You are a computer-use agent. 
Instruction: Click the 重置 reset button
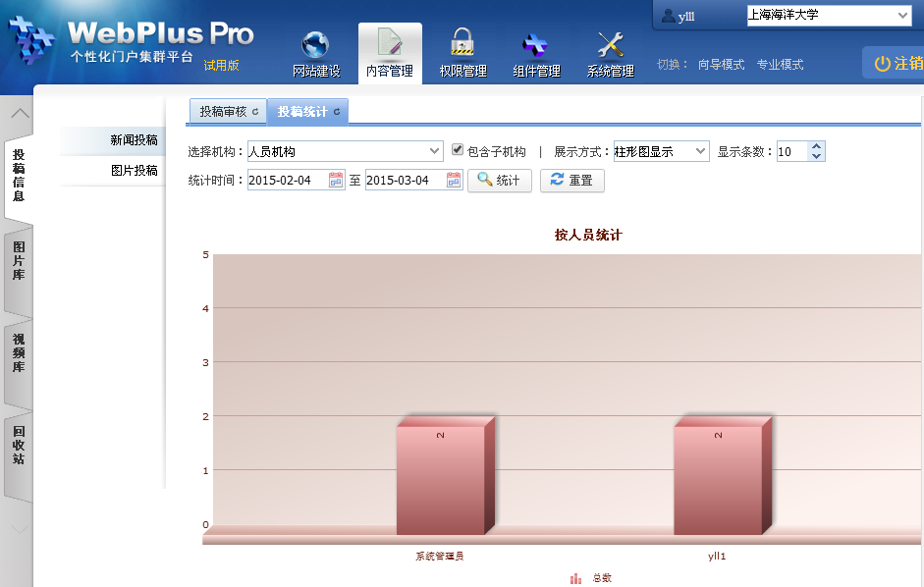coord(571,181)
